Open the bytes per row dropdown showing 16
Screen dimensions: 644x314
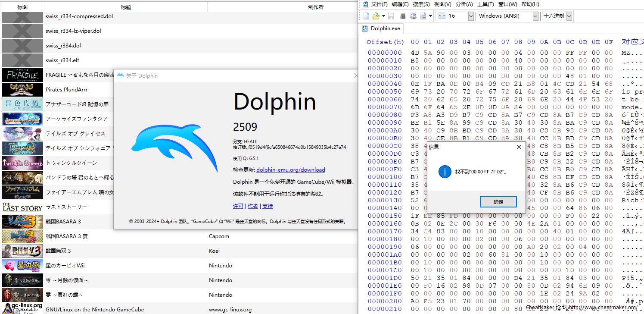pyautogui.click(x=470, y=16)
